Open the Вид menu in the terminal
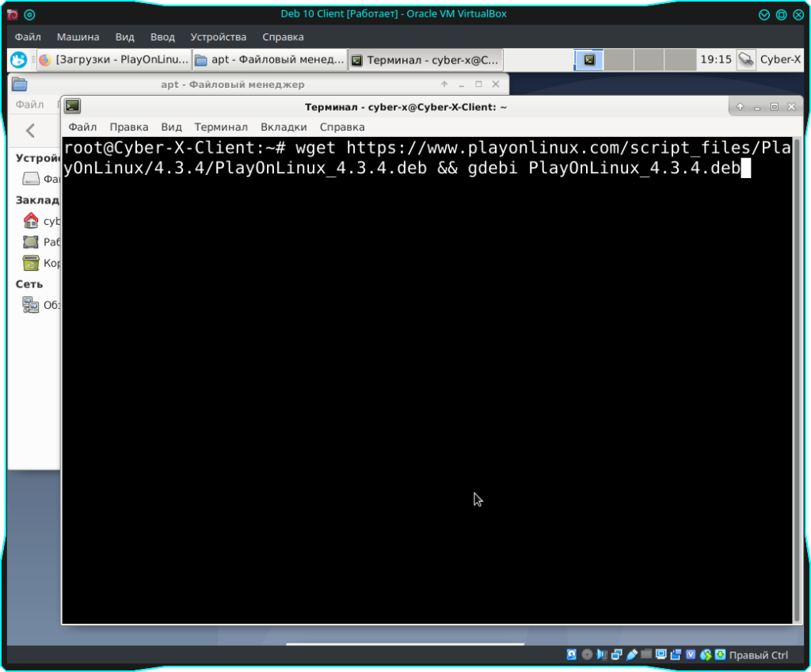The height and width of the screenshot is (672, 811). (x=171, y=127)
